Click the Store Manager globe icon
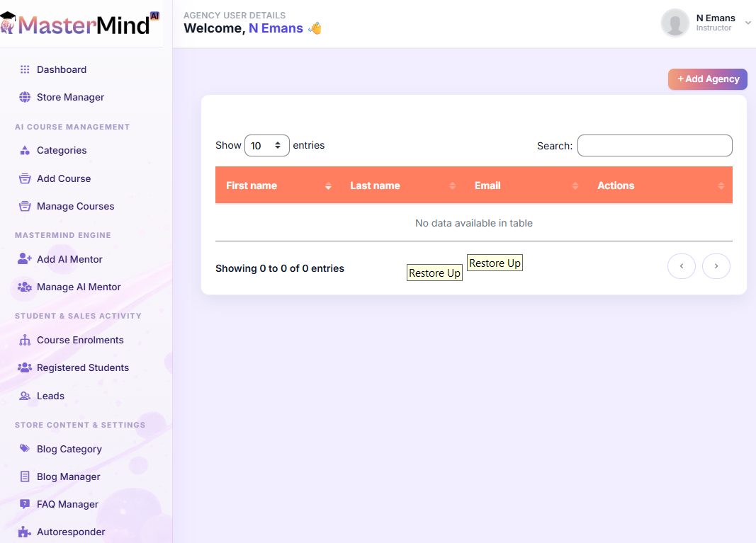The height and width of the screenshot is (543, 756). (x=25, y=97)
